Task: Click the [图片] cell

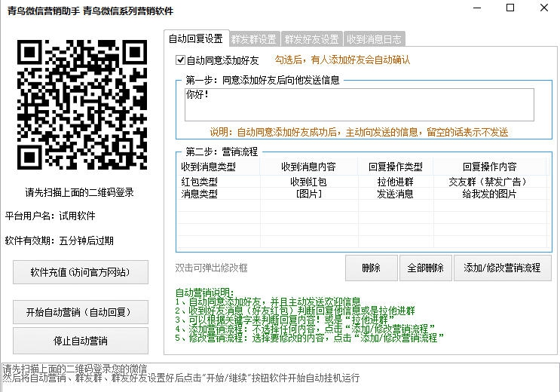Action: click(308, 194)
